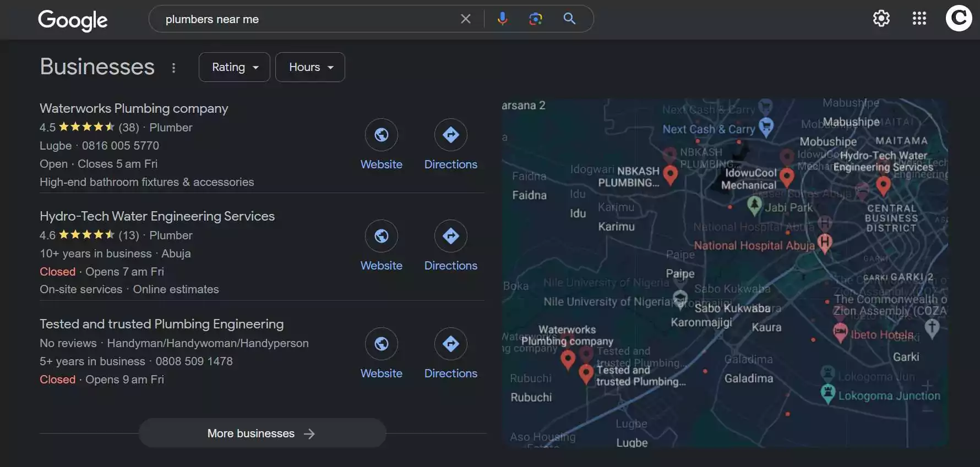
Task: Open the Google settings gear
Action: click(x=881, y=18)
